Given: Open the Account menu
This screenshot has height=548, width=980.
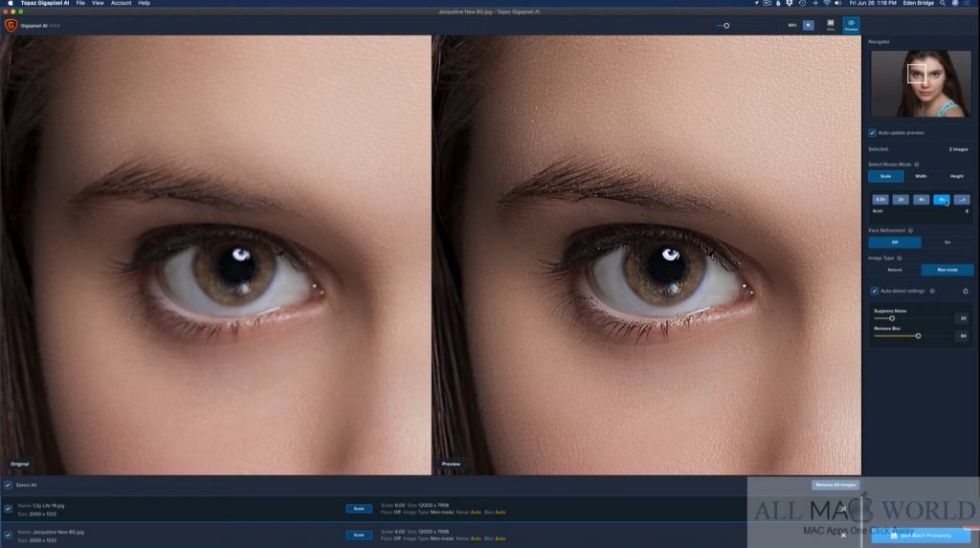Looking at the screenshot, I should (121, 4).
